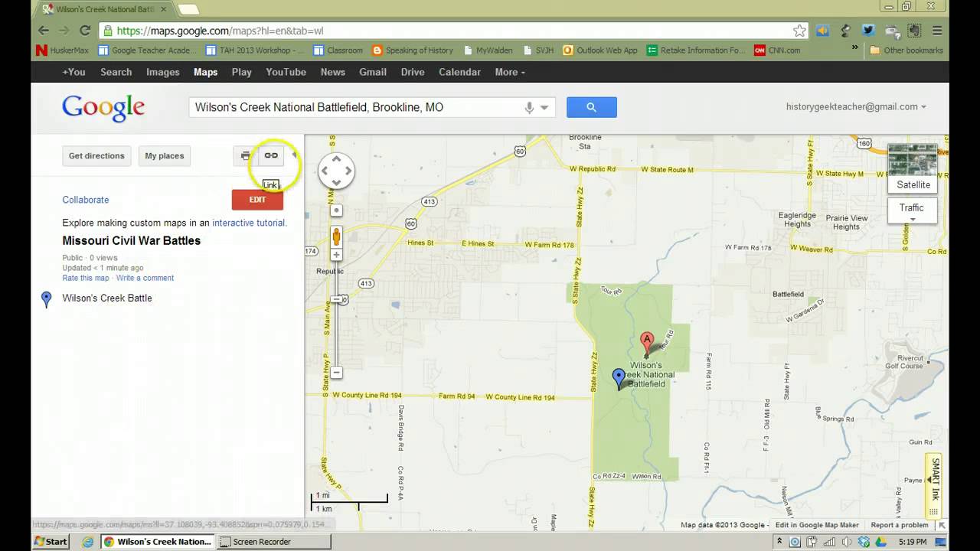Click the Windows Start button
The image size is (980, 551).
click(51, 541)
